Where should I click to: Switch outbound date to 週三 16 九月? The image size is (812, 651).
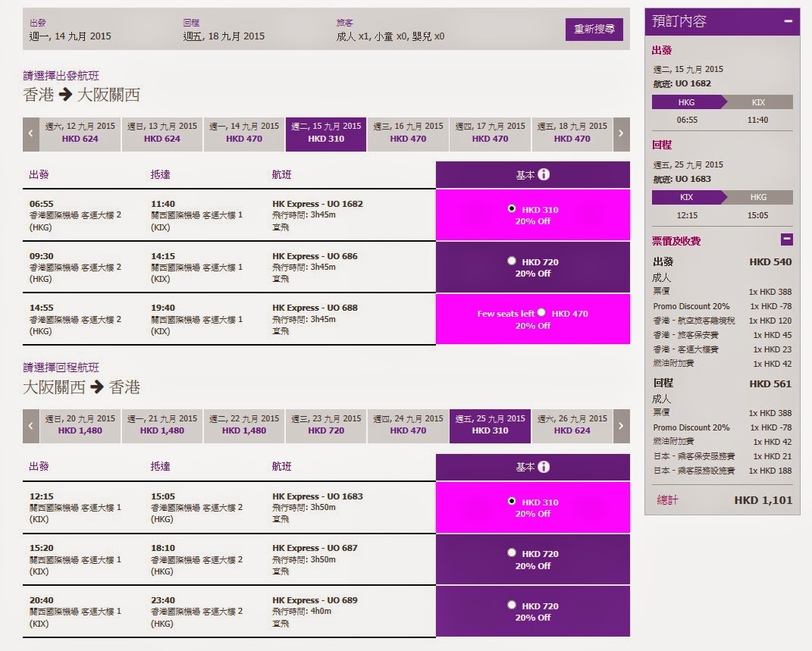[408, 133]
